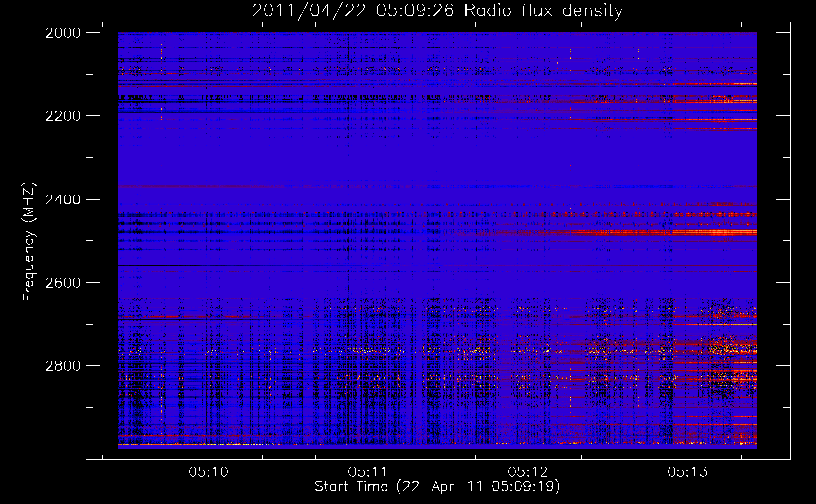Image resolution: width=816 pixels, height=504 pixels.
Task: Click the 05:13 time tick label
Action: click(x=688, y=472)
